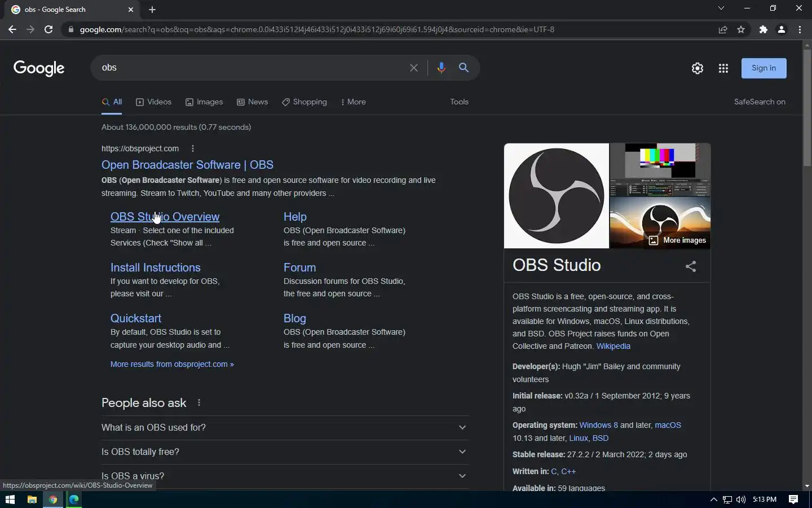Open the search Tools options
This screenshot has height=508, width=812.
[x=459, y=102]
